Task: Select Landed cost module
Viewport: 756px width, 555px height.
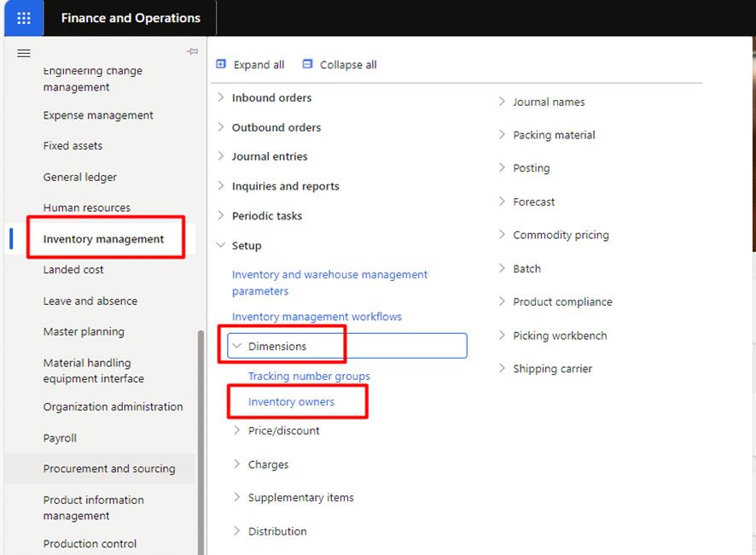Action: click(x=73, y=270)
